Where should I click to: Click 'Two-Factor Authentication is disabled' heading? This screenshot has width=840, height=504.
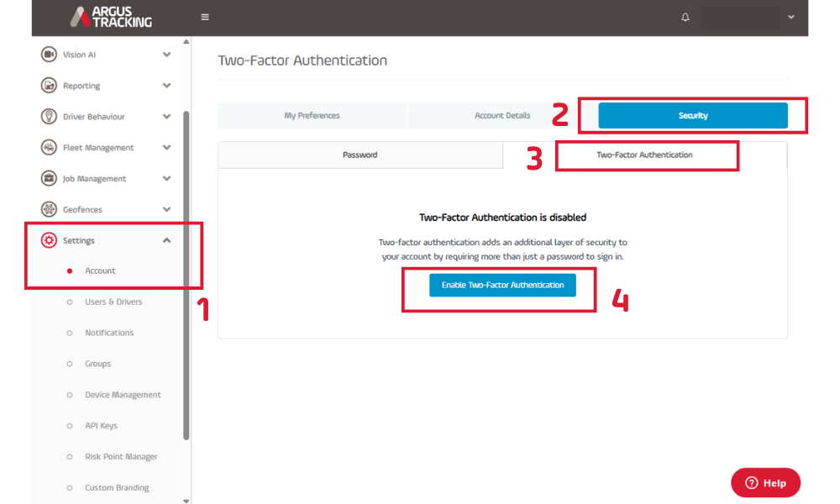(x=502, y=218)
